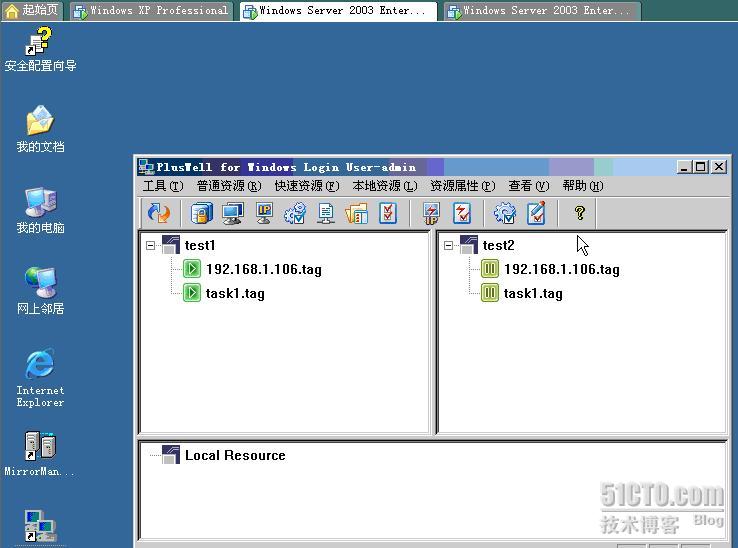This screenshot has height=548, width=738.
Task: Click the lightning IP toolbar icon
Action: coord(431,214)
